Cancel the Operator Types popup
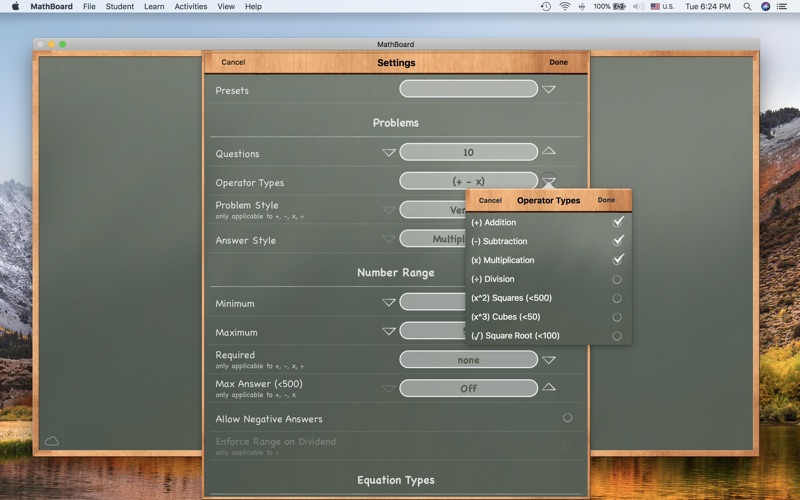 (x=490, y=201)
